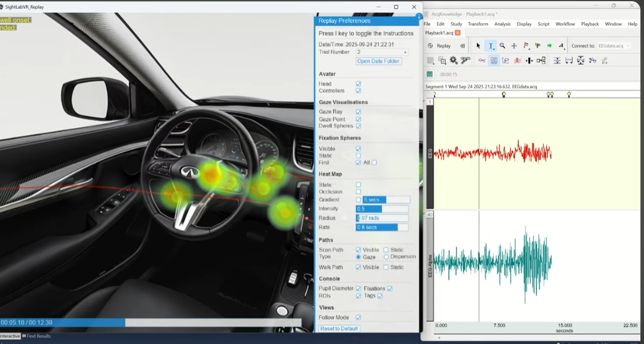644x344 pixels.
Task: Select the Dispersion radio button
Action: pyautogui.click(x=386, y=257)
